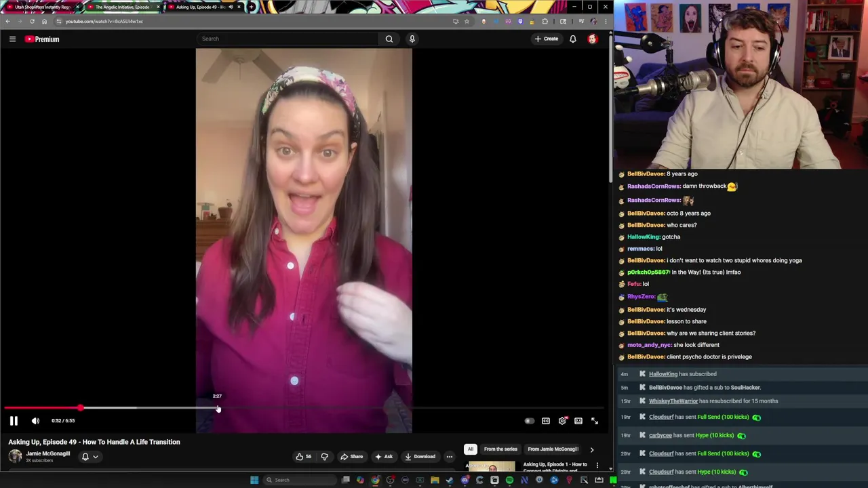868x488 pixels.
Task: Open Asking Up Episode 1 suggested video thumbnail
Action: point(491,466)
